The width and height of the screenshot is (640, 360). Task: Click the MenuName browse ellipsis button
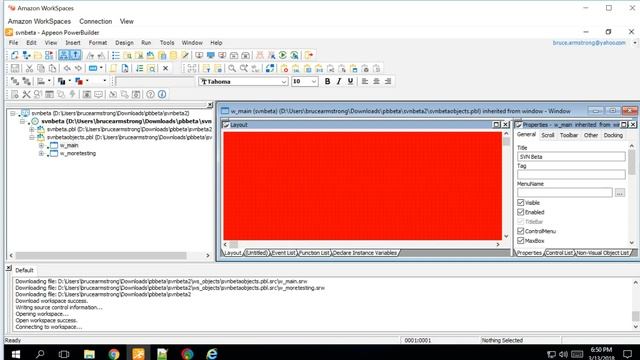point(620,193)
